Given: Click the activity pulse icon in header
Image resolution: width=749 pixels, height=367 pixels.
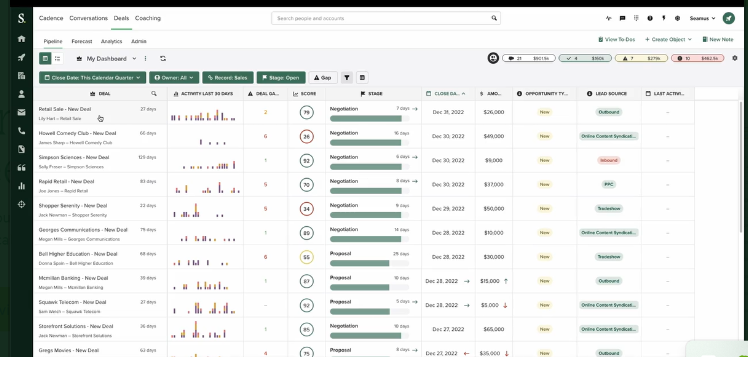Looking at the screenshot, I should click(609, 18).
